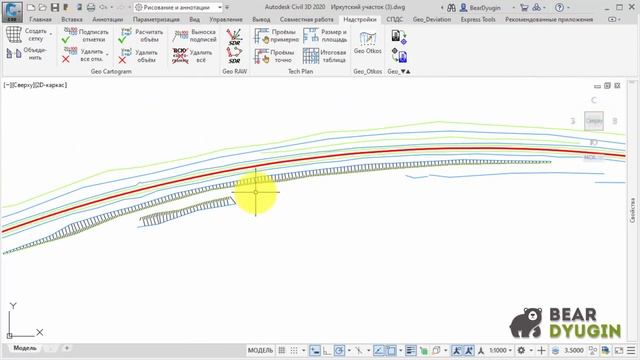Open the Help question mark icon
This screenshot has width=640, height=360.
[560, 7]
